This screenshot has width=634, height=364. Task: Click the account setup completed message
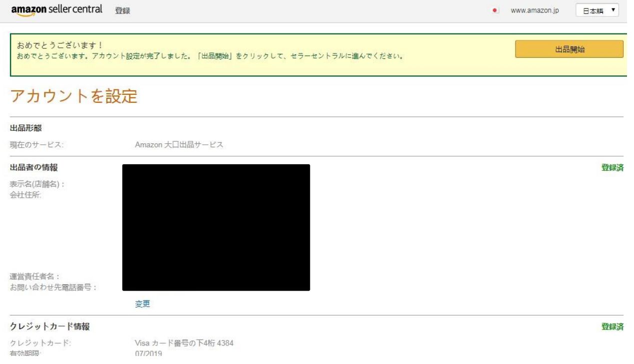pos(210,55)
